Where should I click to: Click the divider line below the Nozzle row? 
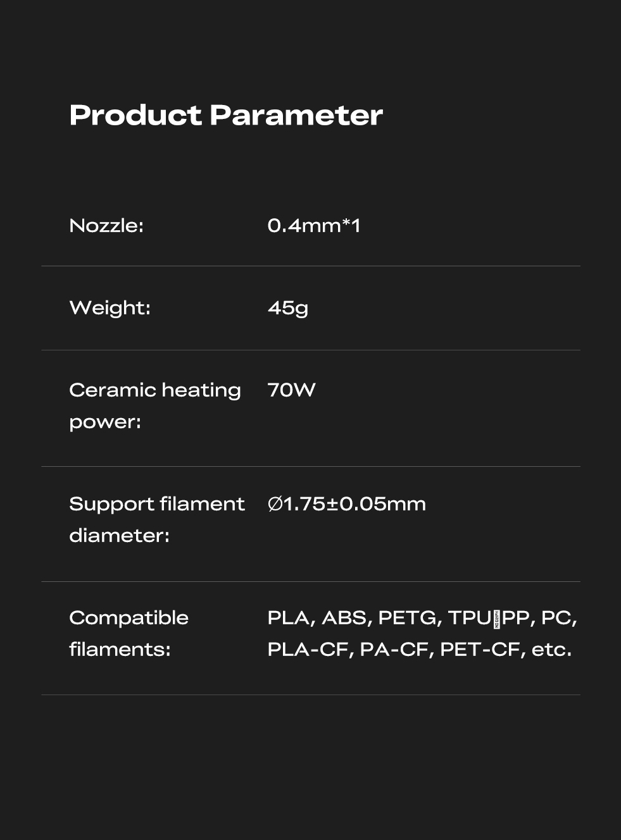310,266
